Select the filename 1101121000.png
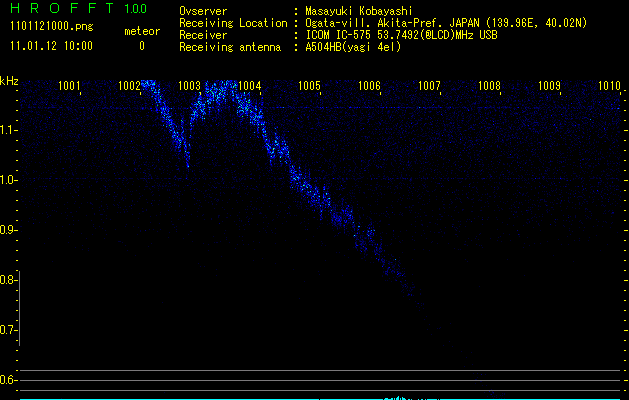The image size is (629, 400). (52, 27)
